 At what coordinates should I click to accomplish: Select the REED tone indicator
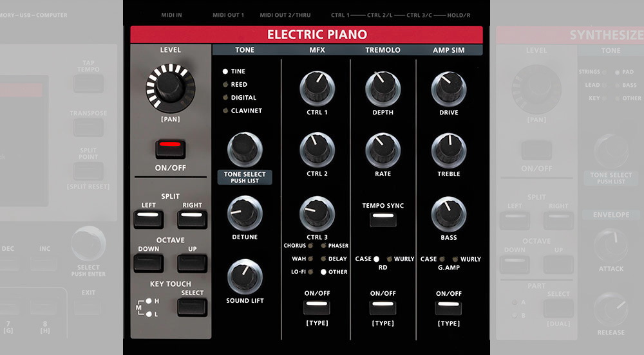tap(225, 84)
